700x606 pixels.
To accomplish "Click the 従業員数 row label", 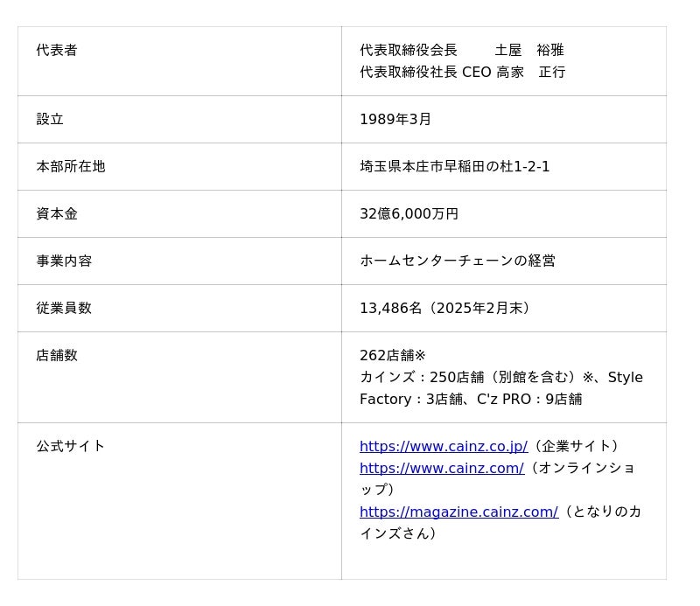I will [64, 308].
